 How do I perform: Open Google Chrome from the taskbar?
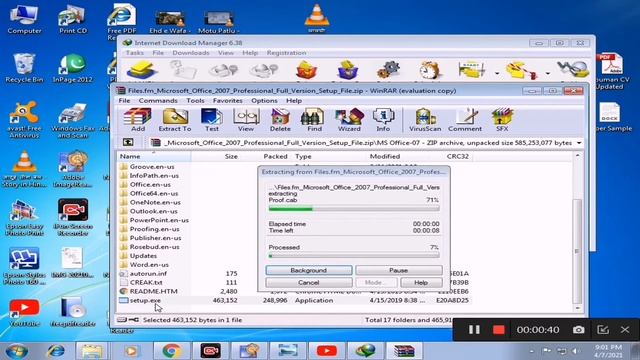pyautogui.click(x=171, y=351)
